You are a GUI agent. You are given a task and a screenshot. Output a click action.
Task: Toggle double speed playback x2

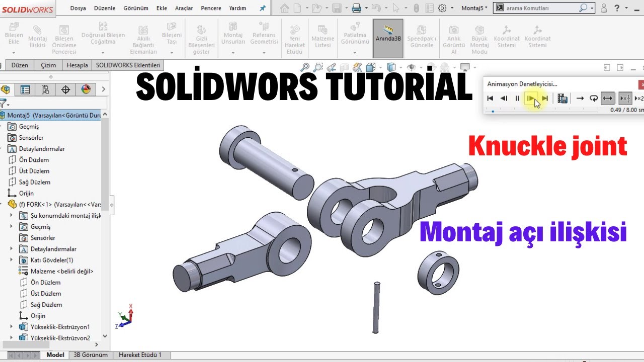pyautogui.click(x=639, y=99)
